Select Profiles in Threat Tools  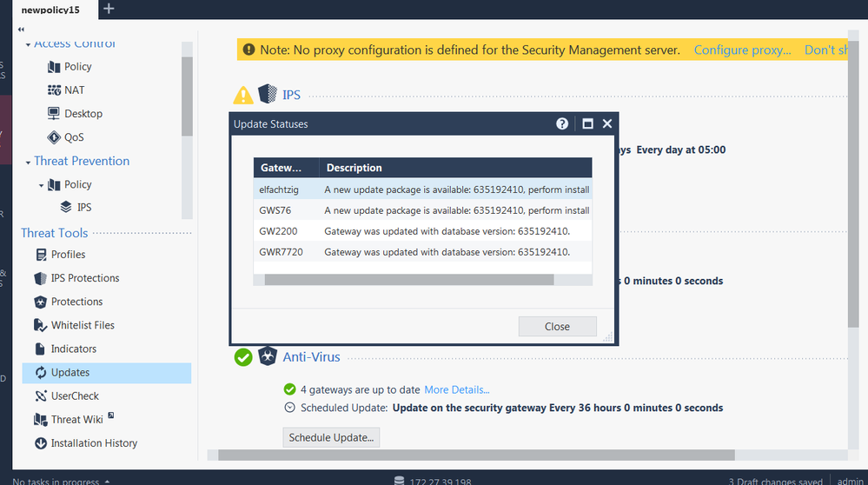68,255
